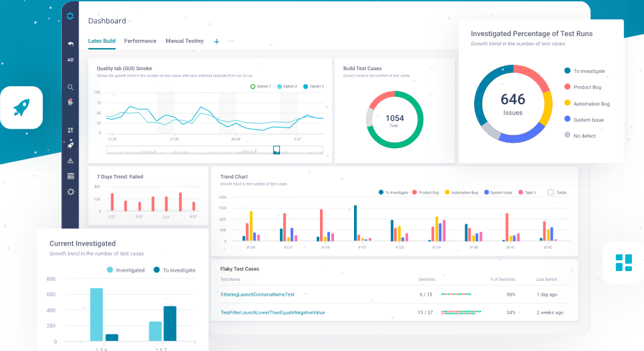Open TestFilterLaunchLowerThanEqualsNegativeValue test link

click(x=272, y=312)
